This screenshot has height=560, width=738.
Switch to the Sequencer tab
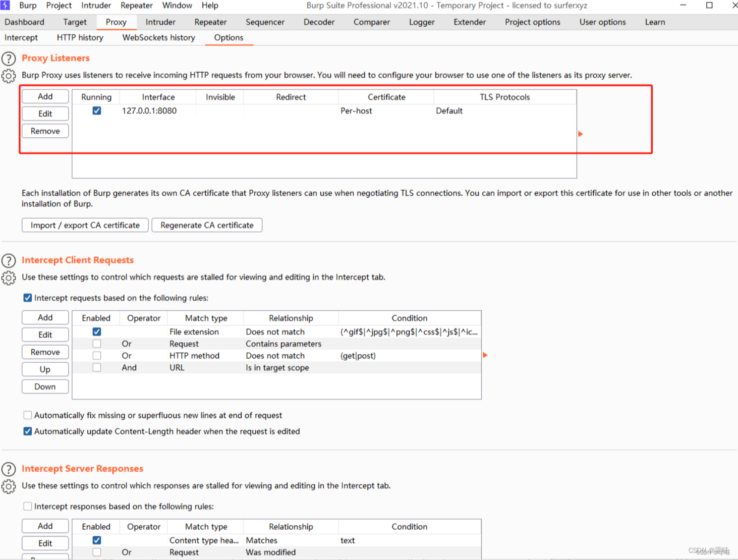265,22
